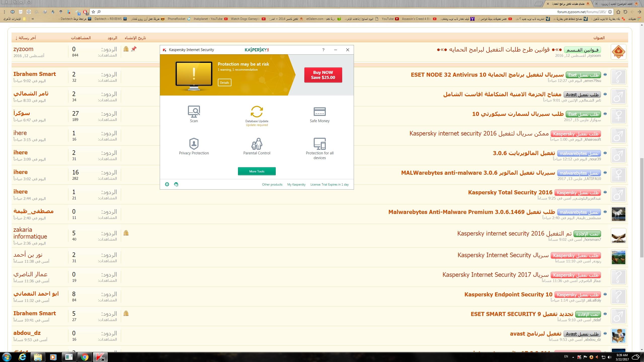Image resolution: width=644 pixels, height=362 pixels.
Task: Open ESET NODE 32 Antivirus 10 thread
Action: coord(487,75)
